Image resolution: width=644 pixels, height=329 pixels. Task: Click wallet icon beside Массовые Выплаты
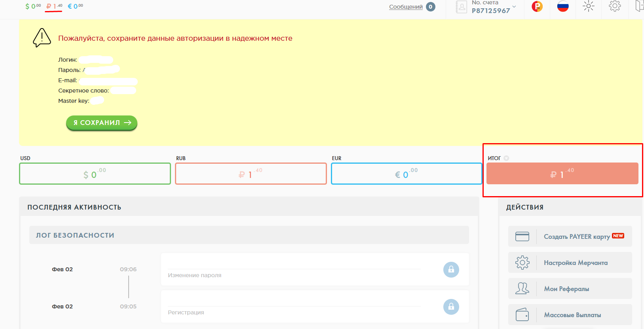click(522, 315)
